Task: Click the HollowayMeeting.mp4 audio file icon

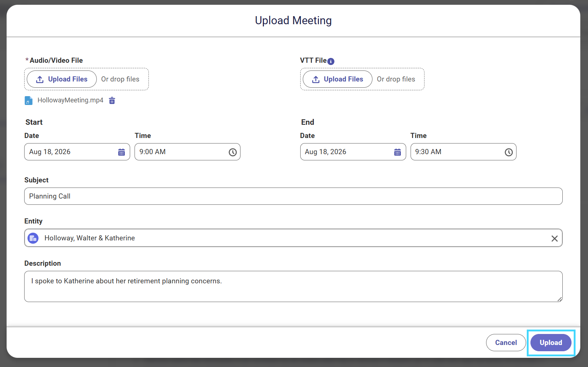Action: pyautogui.click(x=29, y=101)
